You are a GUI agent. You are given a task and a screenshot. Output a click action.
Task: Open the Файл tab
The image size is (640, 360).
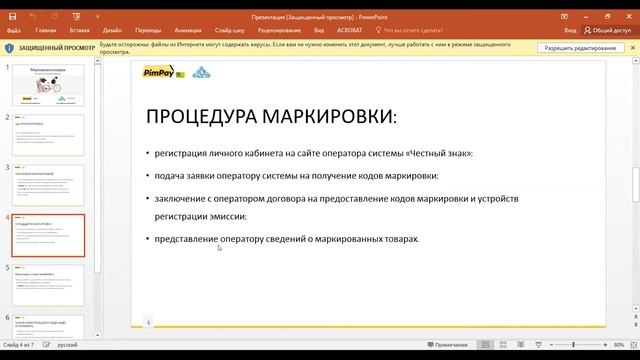pyautogui.click(x=13, y=30)
